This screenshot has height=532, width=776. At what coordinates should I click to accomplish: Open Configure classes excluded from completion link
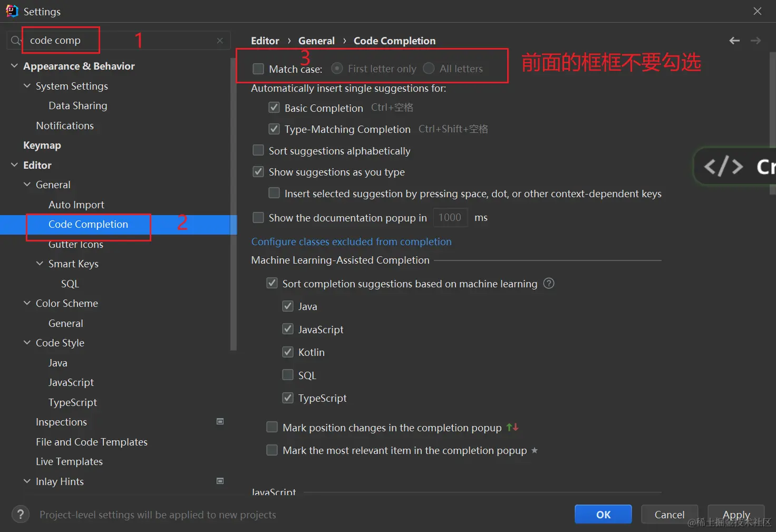coord(351,241)
